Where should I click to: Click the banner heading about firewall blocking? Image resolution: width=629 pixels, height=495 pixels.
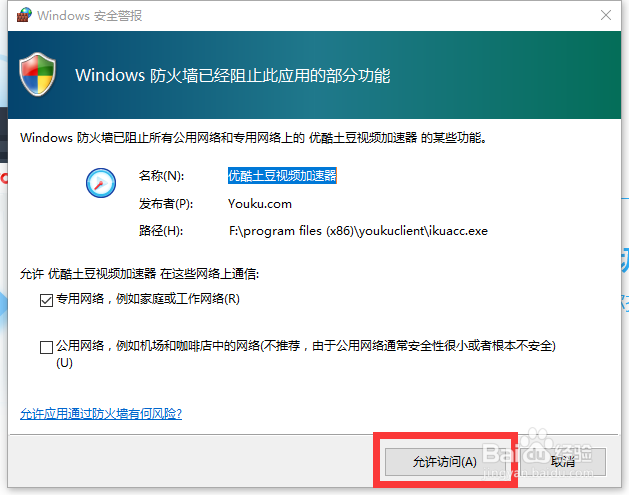233,75
